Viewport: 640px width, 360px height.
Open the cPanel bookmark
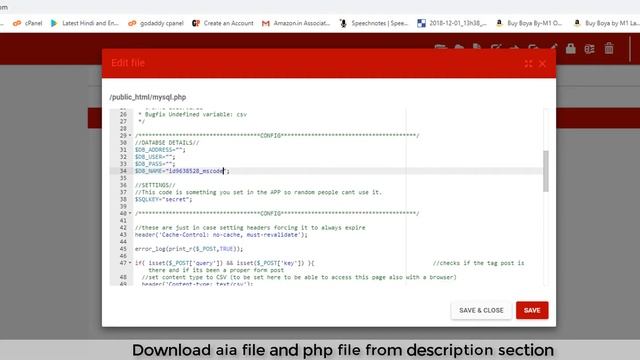point(28,23)
